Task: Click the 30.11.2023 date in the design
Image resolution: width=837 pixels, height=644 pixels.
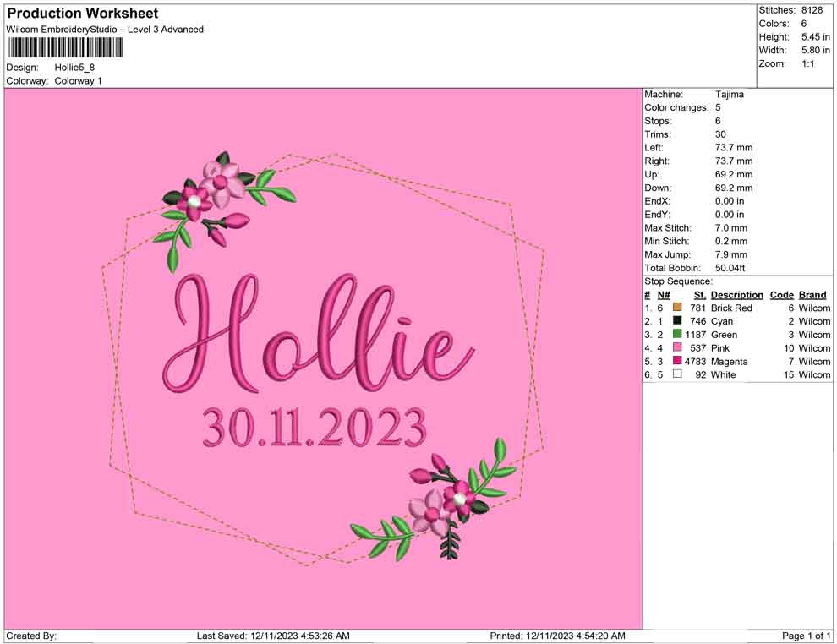Action: pos(315,427)
